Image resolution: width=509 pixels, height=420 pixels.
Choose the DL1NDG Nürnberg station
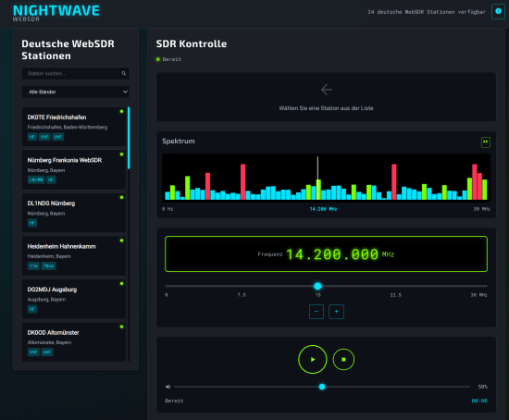(x=74, y=213)
